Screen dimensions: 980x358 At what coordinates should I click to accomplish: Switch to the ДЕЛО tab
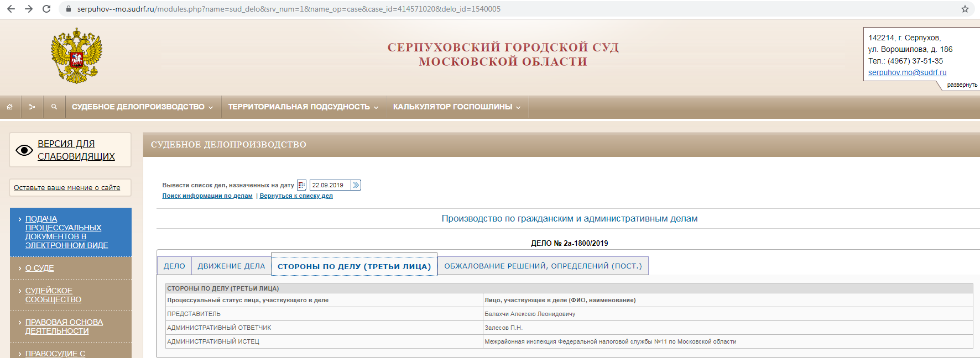coord(174,266)
